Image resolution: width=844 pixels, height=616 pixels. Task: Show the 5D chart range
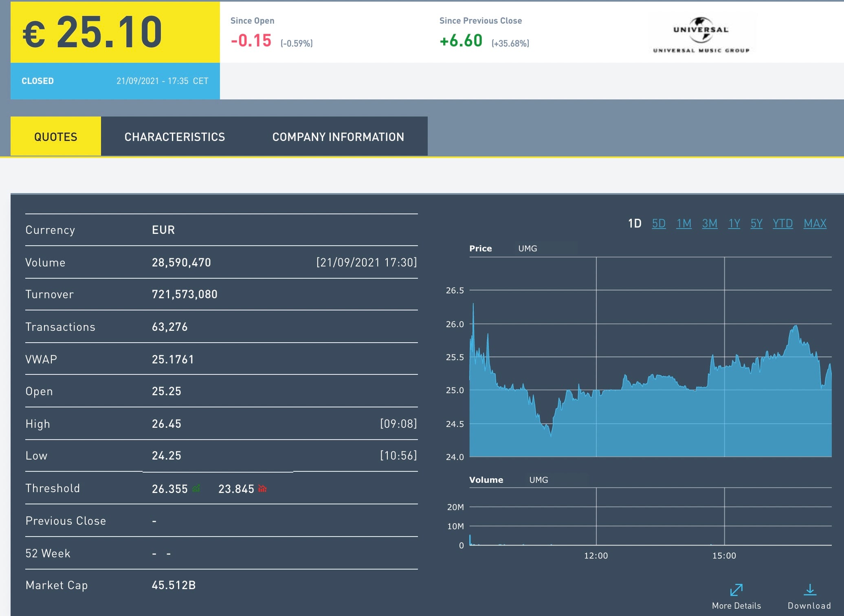click(x=659, y=223)
